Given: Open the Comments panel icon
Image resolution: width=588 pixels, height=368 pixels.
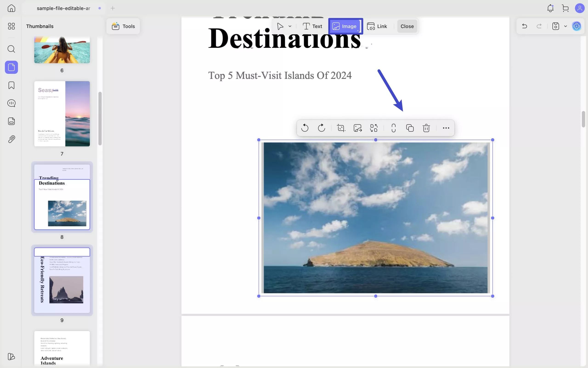Looking at the screenshot, I should tap(11, 103).
